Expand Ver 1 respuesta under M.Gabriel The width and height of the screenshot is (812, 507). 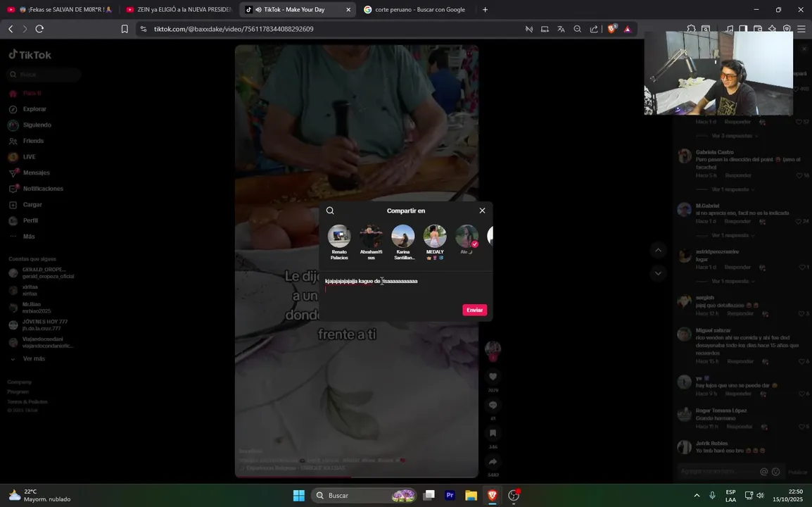pyautogui.click(x=732, y=235)
